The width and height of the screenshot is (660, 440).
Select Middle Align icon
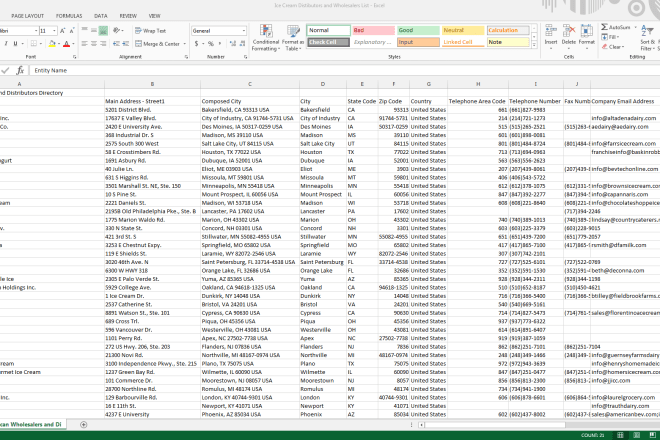(94, 30)
